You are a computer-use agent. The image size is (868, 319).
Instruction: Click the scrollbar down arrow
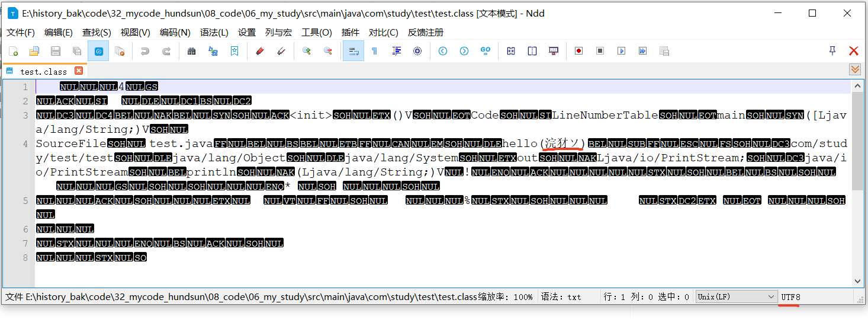click(857, 282)
